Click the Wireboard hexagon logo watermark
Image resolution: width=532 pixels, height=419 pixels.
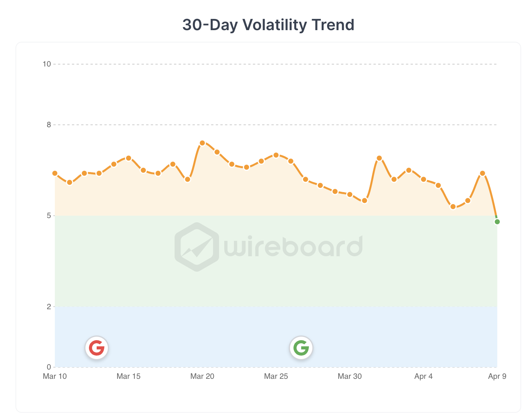point(197,247)
